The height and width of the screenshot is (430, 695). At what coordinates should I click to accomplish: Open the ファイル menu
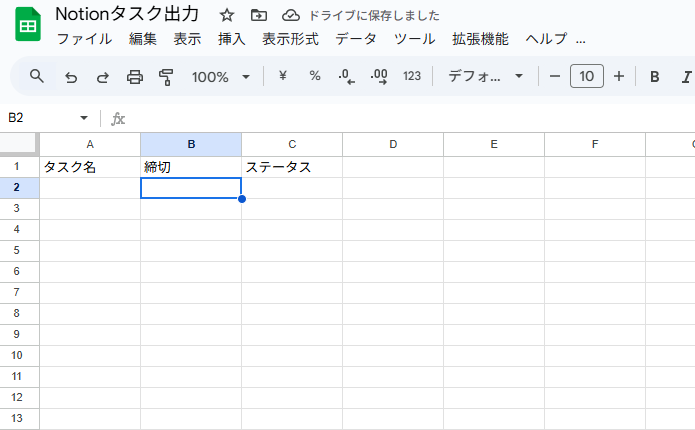84,39
